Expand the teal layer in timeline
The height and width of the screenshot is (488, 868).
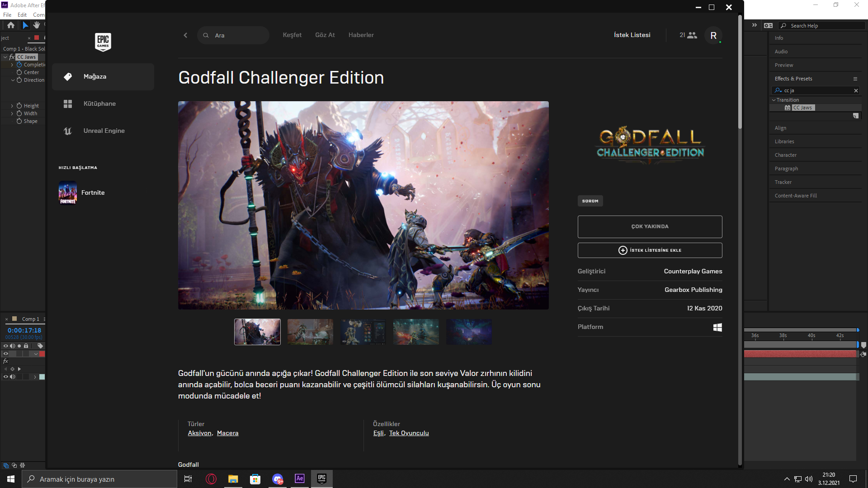35,377
